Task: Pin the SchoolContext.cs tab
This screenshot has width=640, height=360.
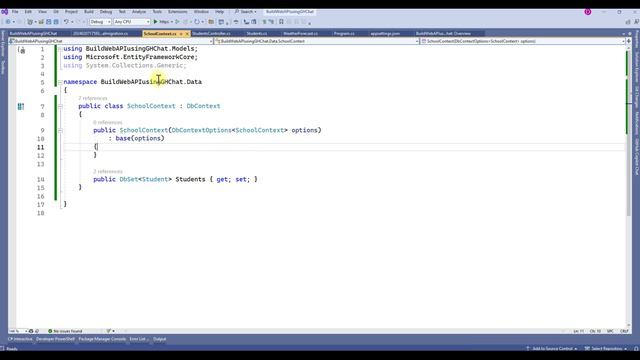Action: pyautogui.click(x=181, y=34)
